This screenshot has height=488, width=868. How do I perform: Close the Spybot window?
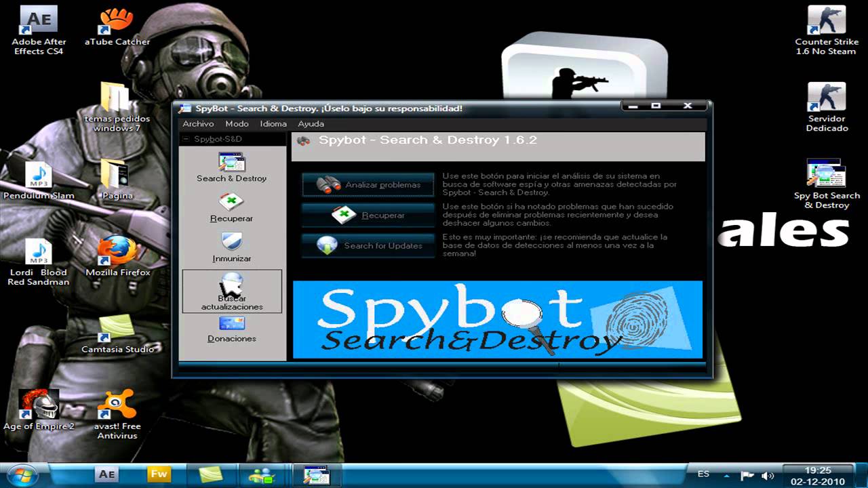(x=687, y=106)
